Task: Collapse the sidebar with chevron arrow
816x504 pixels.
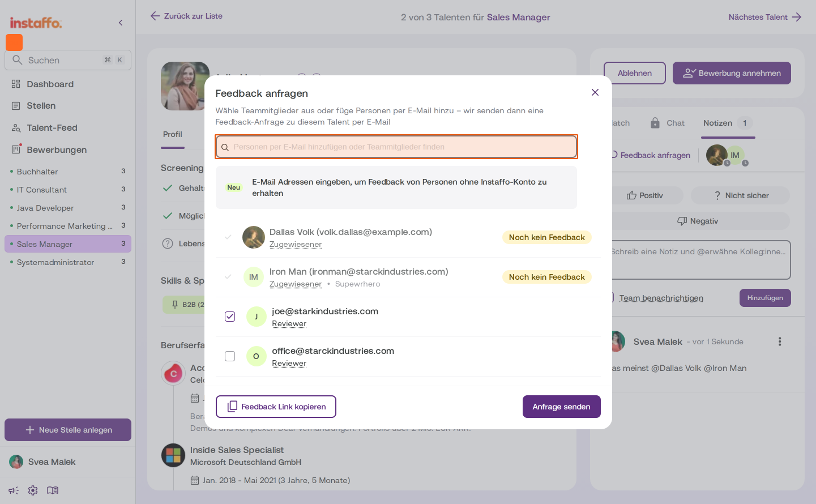Action: click(121, 23)
